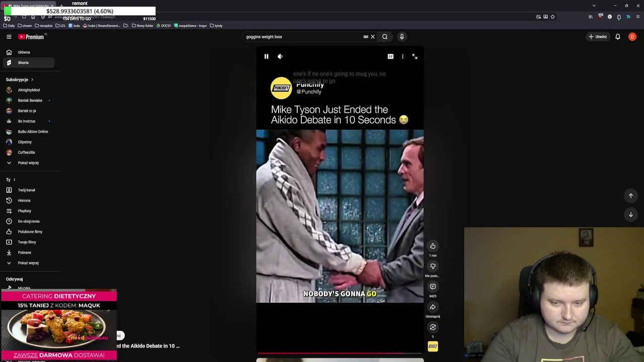
Task: Open the remix button on the Short
Action: pos(433,327)
